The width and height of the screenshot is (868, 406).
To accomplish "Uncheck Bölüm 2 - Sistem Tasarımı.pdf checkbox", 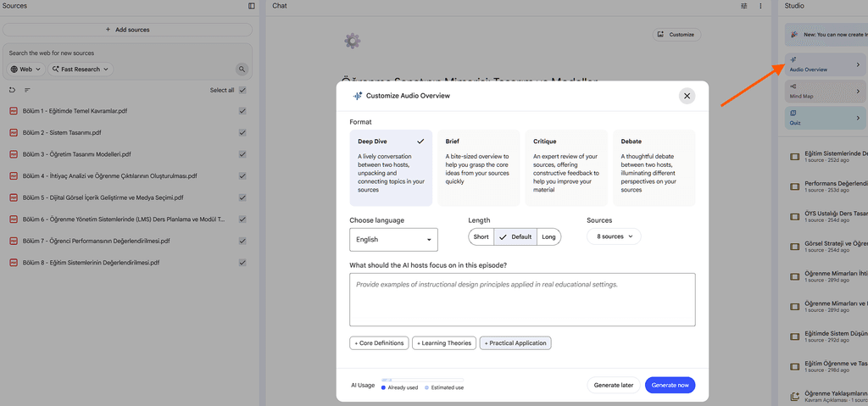I will (242, 132).
